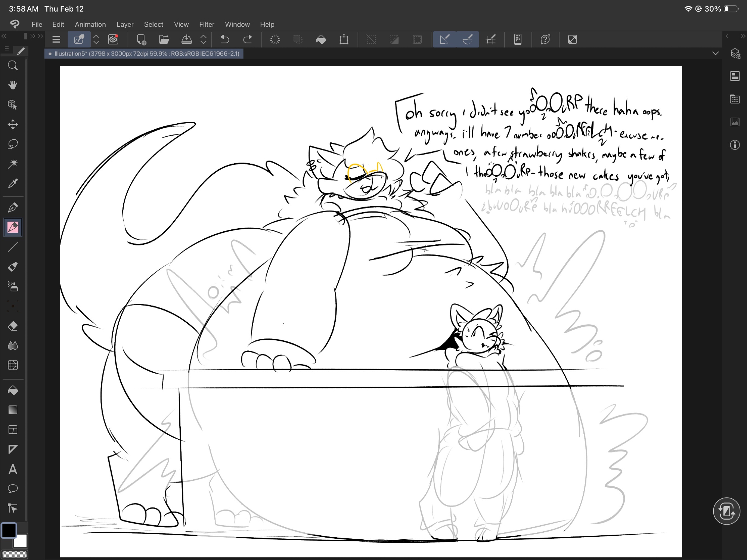Tap the round rotate button at bottom right
This screenshot has width=747, height=560.
726,511
